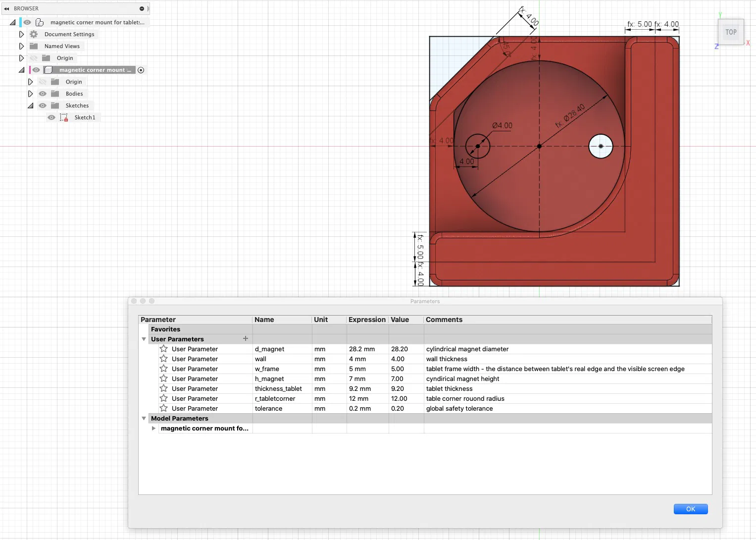
Task: Click the Document Settings gear icon
Action: (x=34, y=34)
